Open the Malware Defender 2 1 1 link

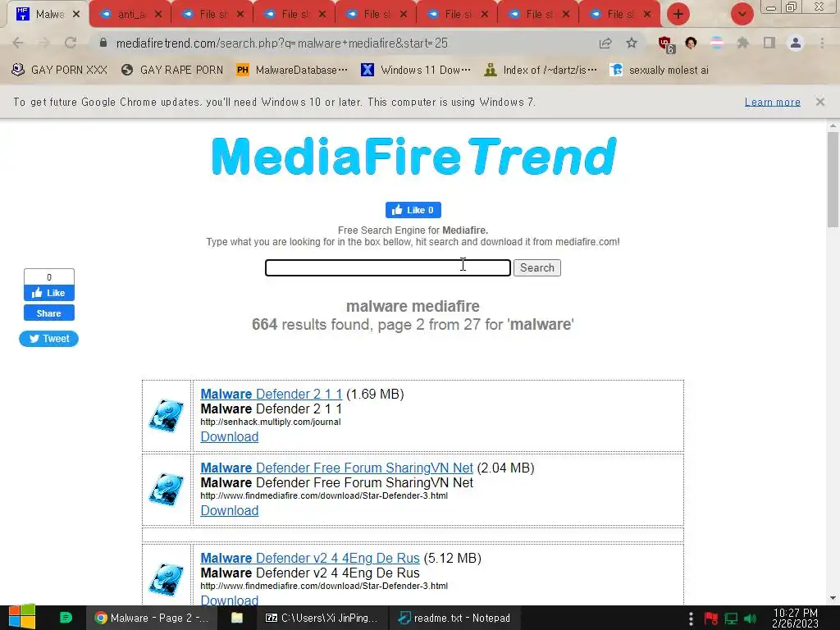point(271,394)
